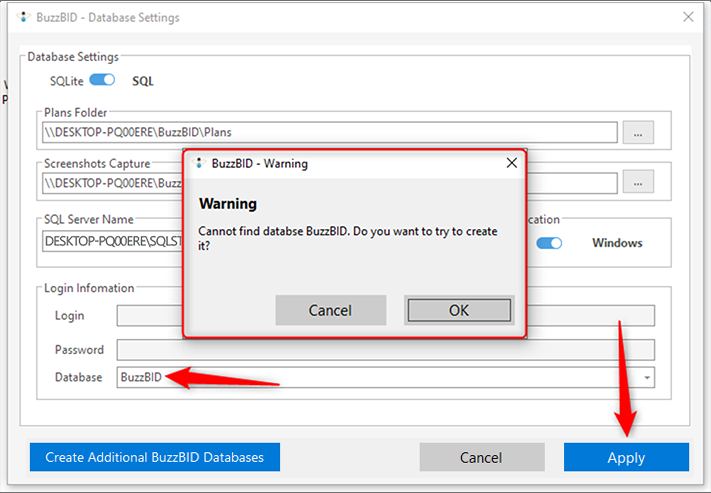
Task: Click the Password text field
Action: [x=385, y=350]
